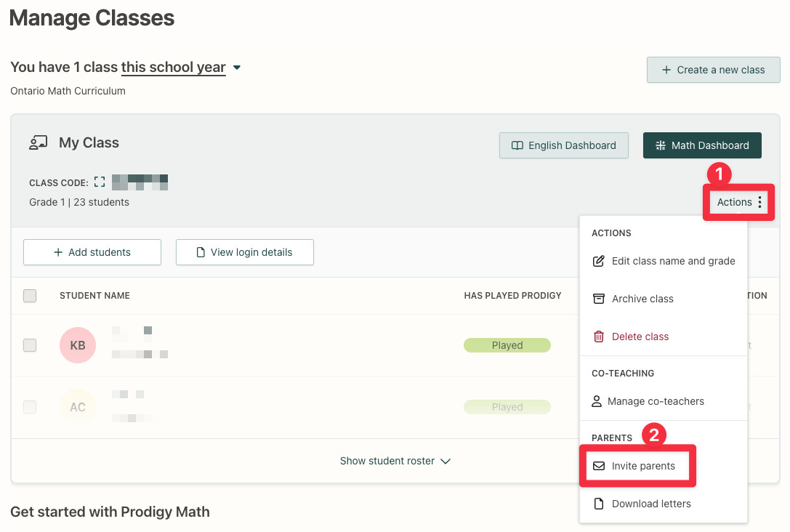Click the Create a new class button
790x532 pixels.
point(713,70)
